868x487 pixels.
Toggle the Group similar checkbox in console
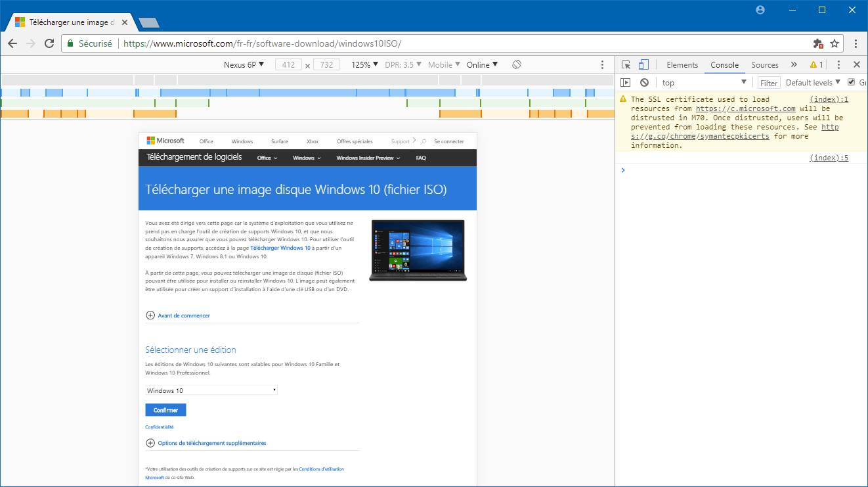tap(852, 82)
